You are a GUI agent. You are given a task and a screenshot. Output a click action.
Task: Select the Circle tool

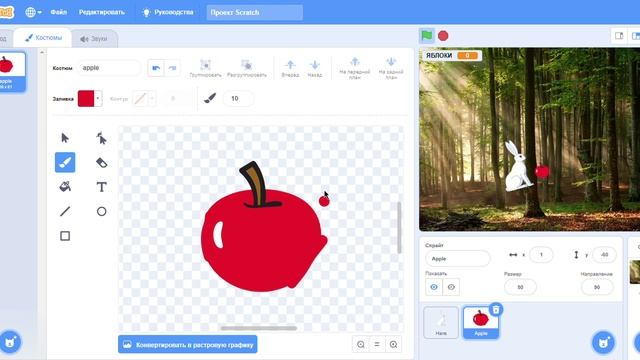[101, 211]
